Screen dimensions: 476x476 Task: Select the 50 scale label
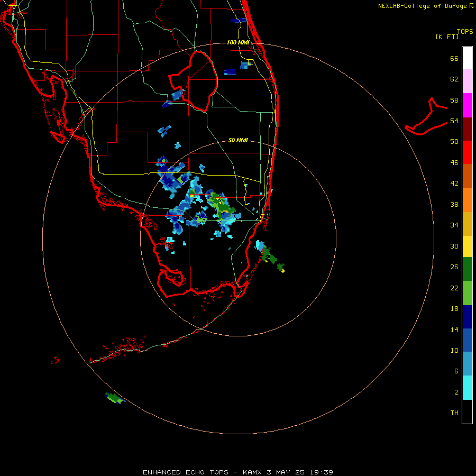point(454,142)
